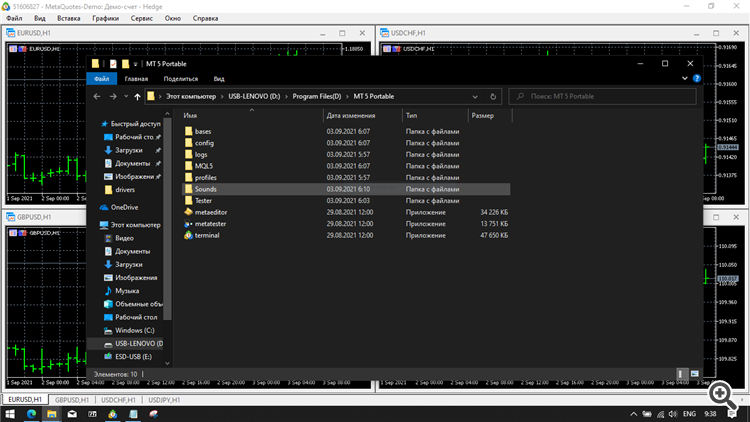750x422 pixels.
Task: Expand the Explorer ribbon chevron
Action: point(684,78)
